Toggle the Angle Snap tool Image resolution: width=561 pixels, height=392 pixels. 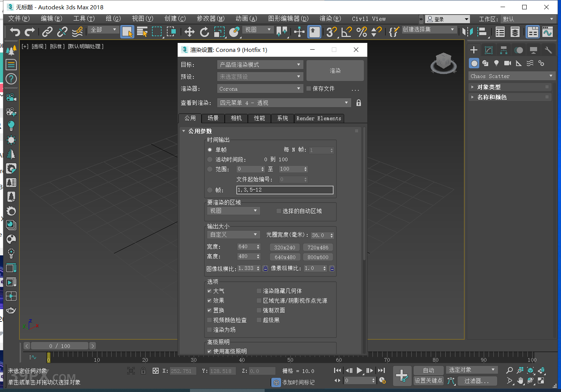346,32
